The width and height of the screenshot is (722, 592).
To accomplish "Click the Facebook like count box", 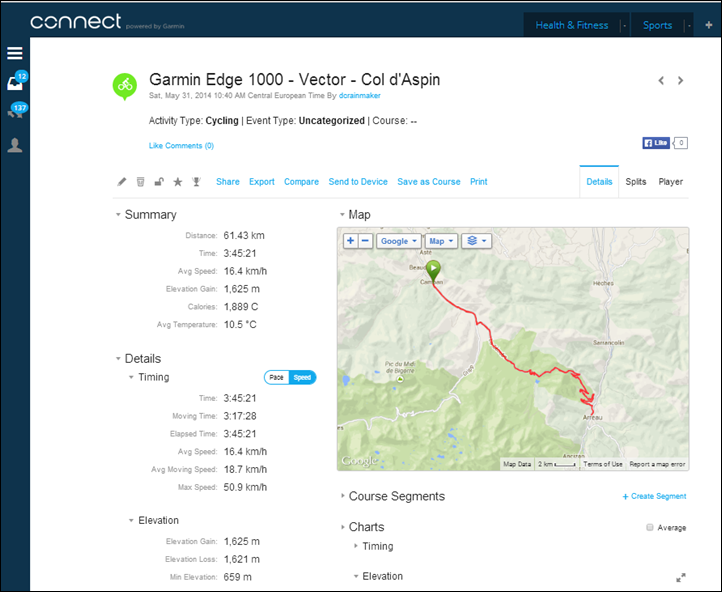I will tap(681, 143).
